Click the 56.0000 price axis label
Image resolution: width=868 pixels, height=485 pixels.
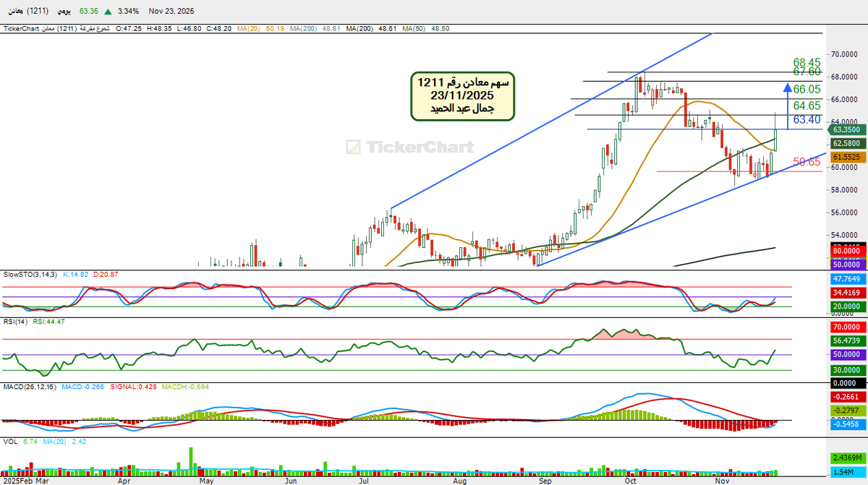pos(846,213)
